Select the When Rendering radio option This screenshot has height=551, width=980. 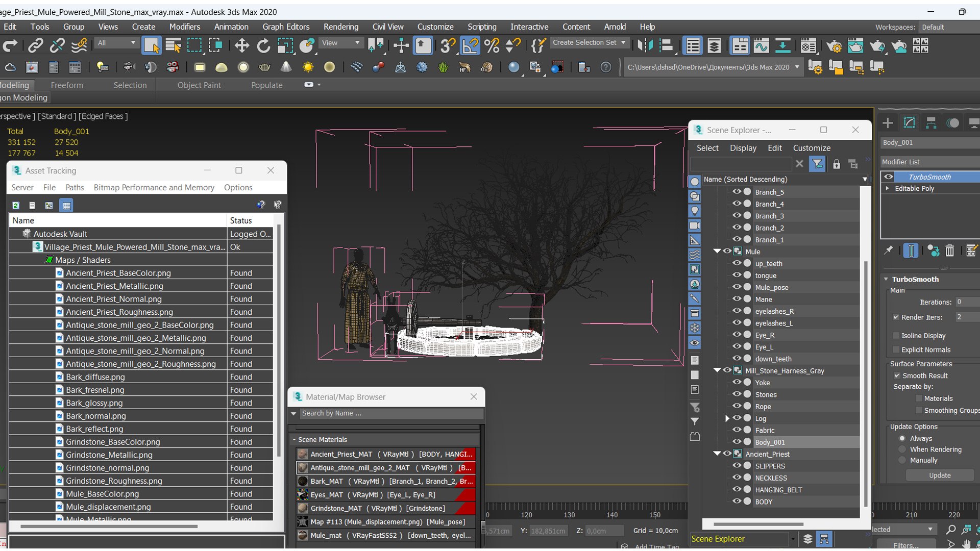tap(902, 449)
